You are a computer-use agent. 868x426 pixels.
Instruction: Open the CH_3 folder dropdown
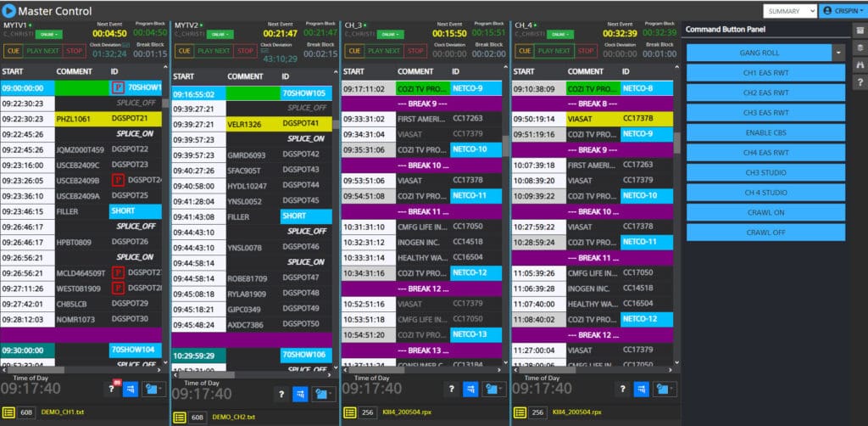(494, 389)
